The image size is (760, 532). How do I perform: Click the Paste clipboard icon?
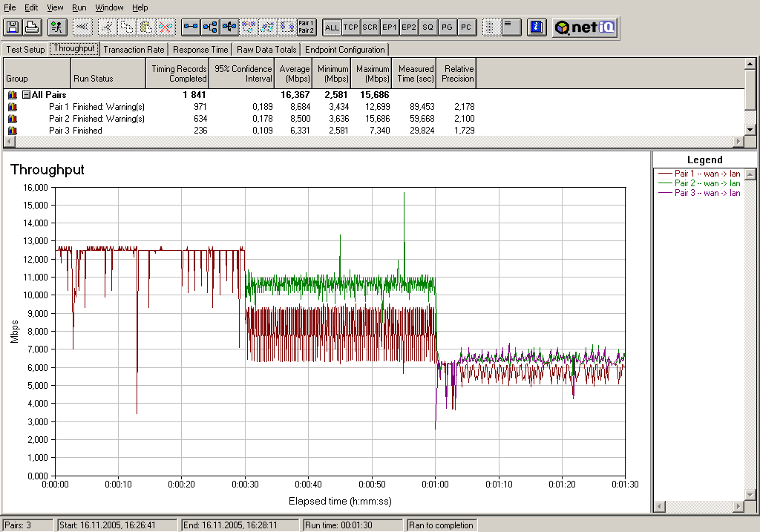coord(146,27)
